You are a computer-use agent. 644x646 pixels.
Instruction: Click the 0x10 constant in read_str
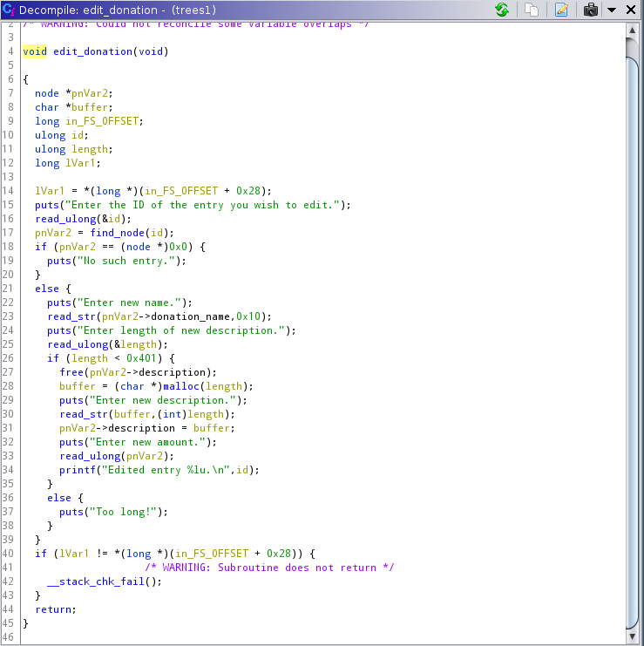(x=248, y=316)
